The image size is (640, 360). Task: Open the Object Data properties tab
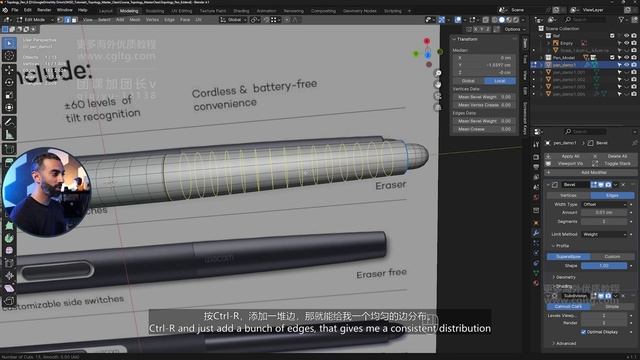tap(536, 273)
